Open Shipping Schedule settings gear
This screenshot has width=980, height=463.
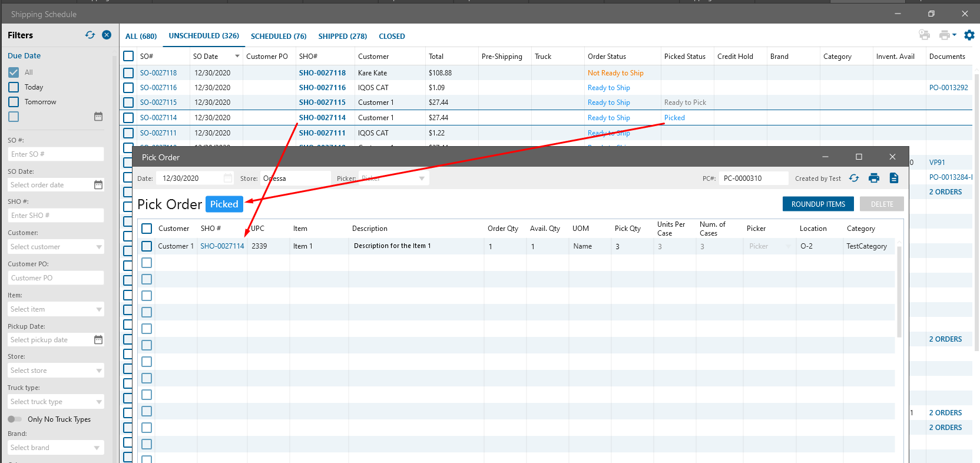(x=969, y=35)
